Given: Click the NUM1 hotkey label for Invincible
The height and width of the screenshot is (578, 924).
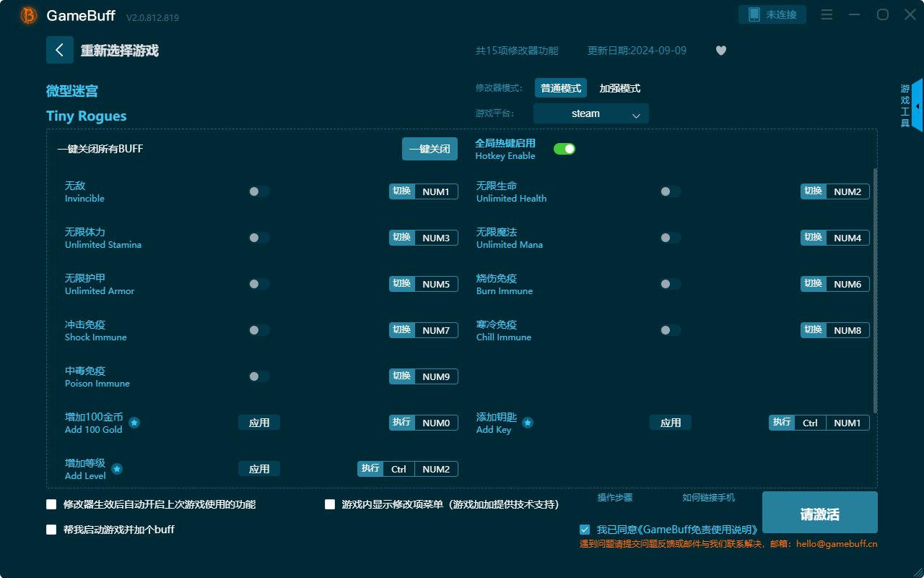Looking at the screenshot, I should pos(437,191).
